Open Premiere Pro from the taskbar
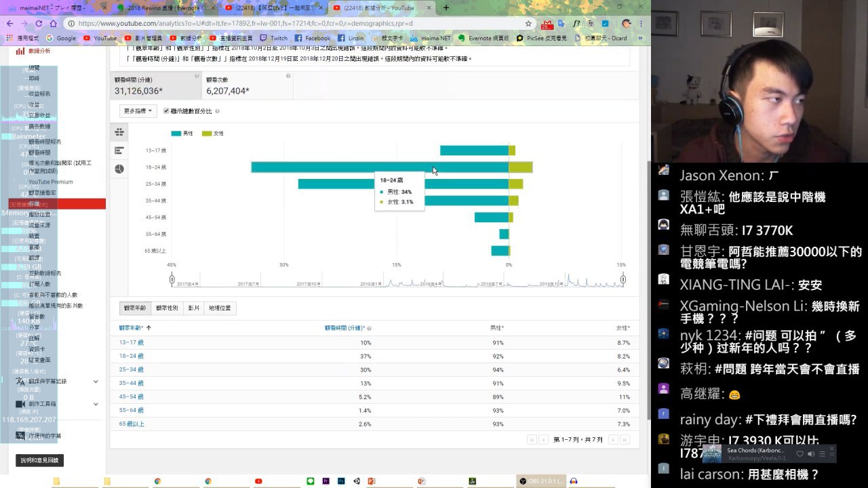The image size is (868, 488). (326, 481)
